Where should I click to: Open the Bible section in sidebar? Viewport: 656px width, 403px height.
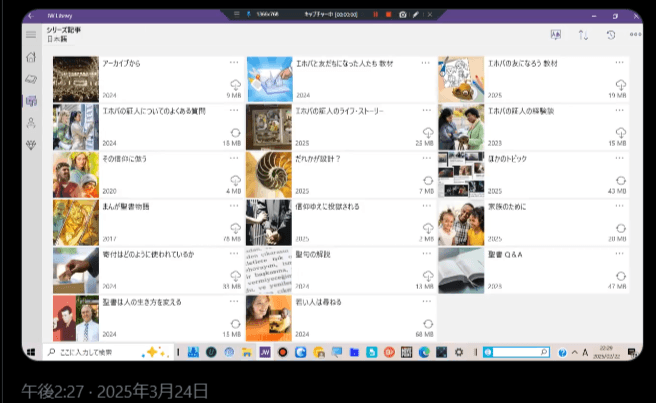pyautogui.click(x=31, y=79)
